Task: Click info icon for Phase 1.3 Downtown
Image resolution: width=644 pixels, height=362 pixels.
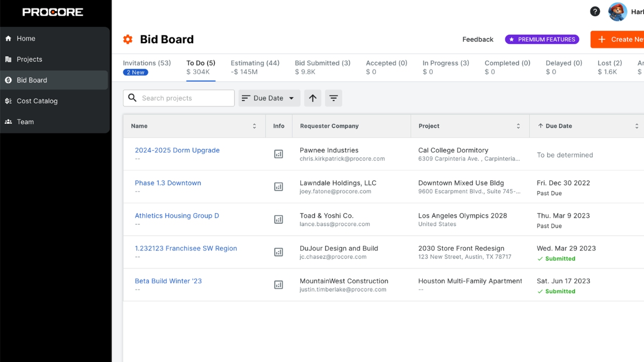Action: click(279, 187)
